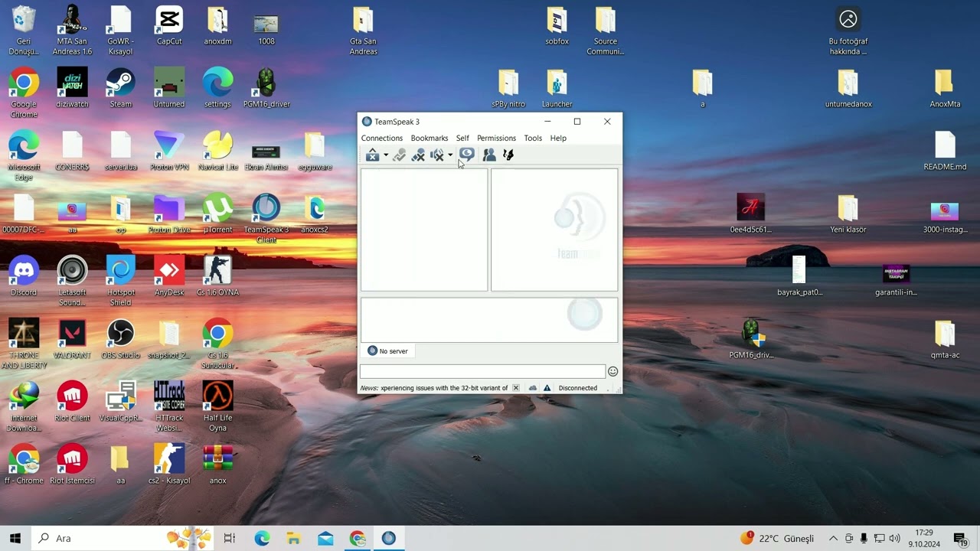Open the Proton VPN desktop icon
980x551 pixels.
[169, 151]
